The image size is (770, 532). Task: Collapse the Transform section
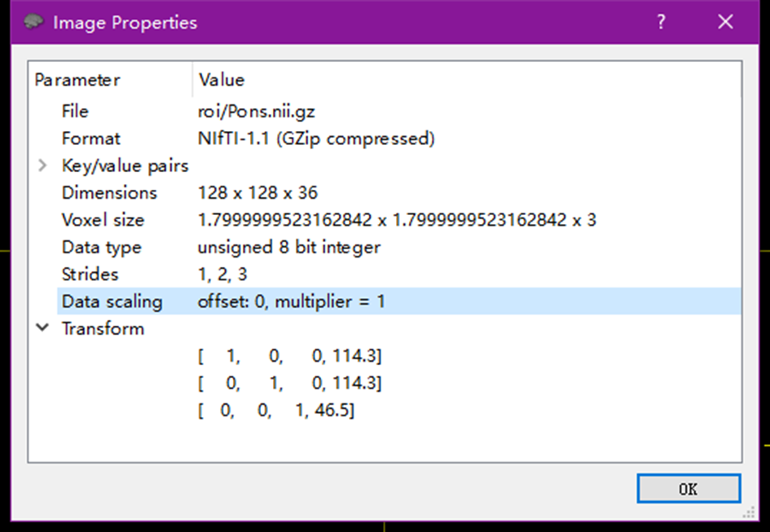pos(42,328)
